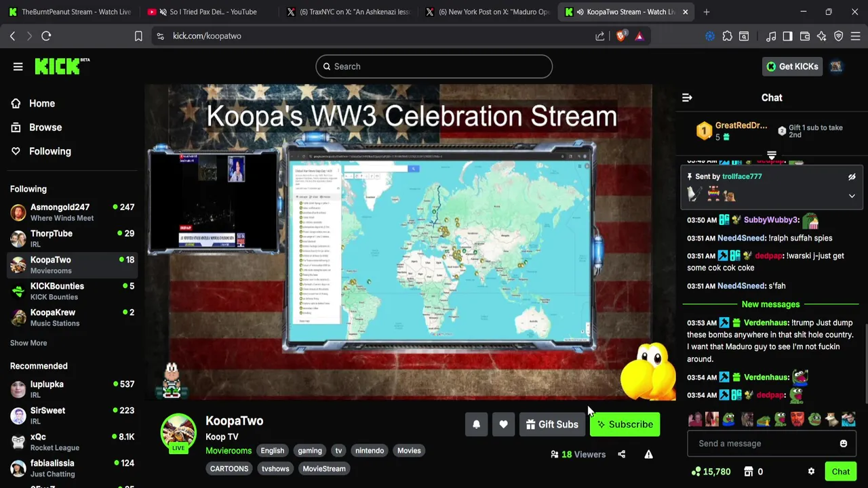Click the Subscribe button

coord(625,424)
